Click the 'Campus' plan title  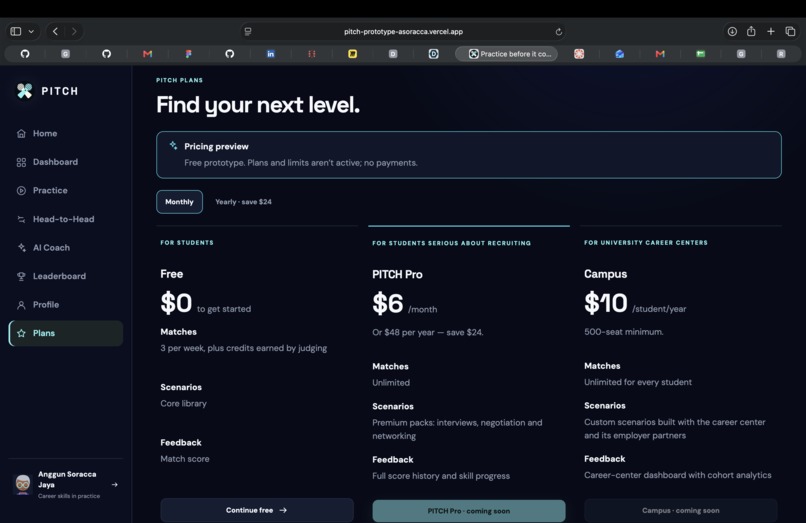point(606,274)
